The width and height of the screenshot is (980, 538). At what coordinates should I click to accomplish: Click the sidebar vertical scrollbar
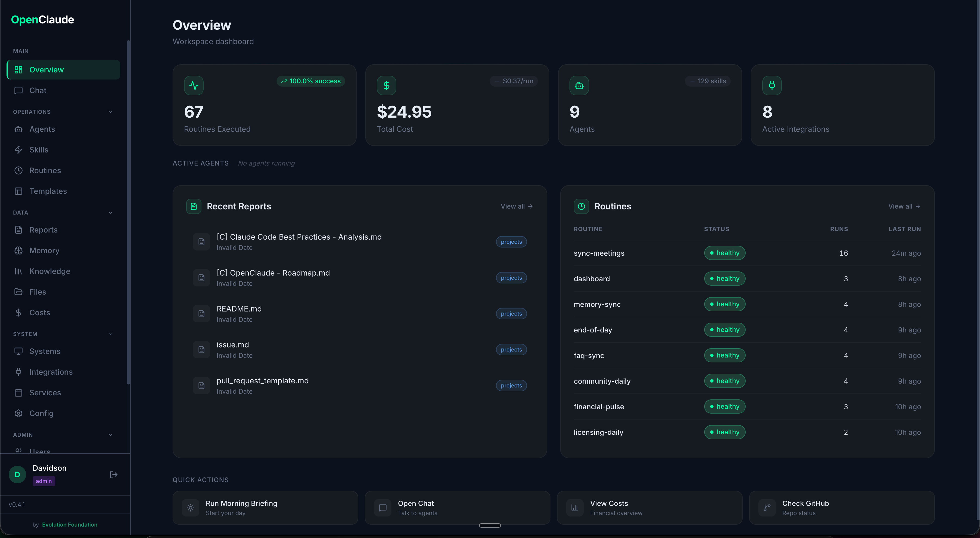point(128,212)
